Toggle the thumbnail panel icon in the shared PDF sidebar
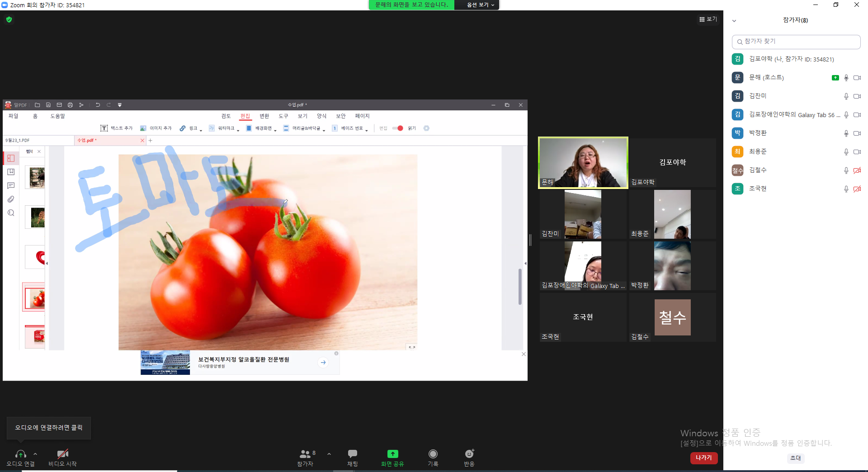 point(11,158)
